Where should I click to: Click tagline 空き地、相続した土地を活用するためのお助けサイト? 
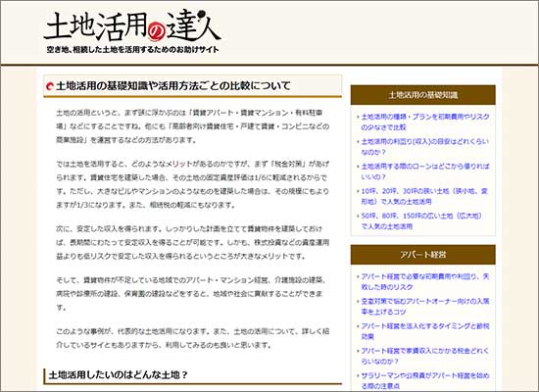tap(133, 50)
